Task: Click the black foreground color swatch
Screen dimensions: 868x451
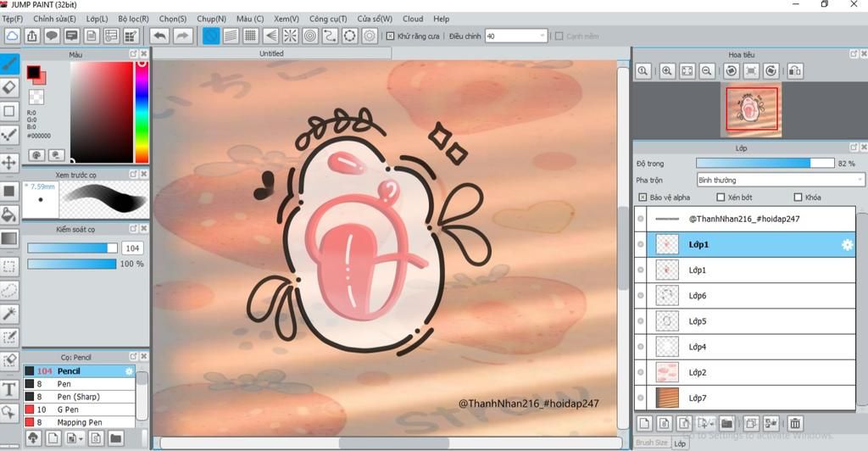Action: 33,72
